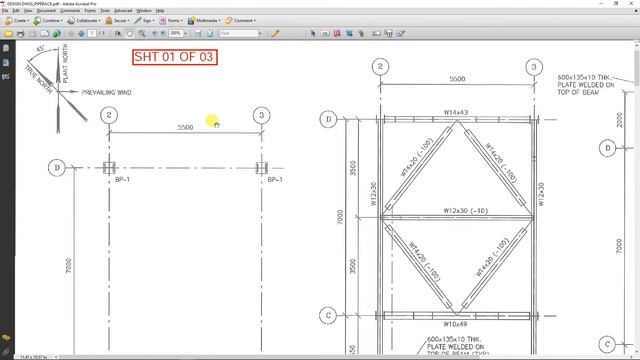Open the View menu

28,11
